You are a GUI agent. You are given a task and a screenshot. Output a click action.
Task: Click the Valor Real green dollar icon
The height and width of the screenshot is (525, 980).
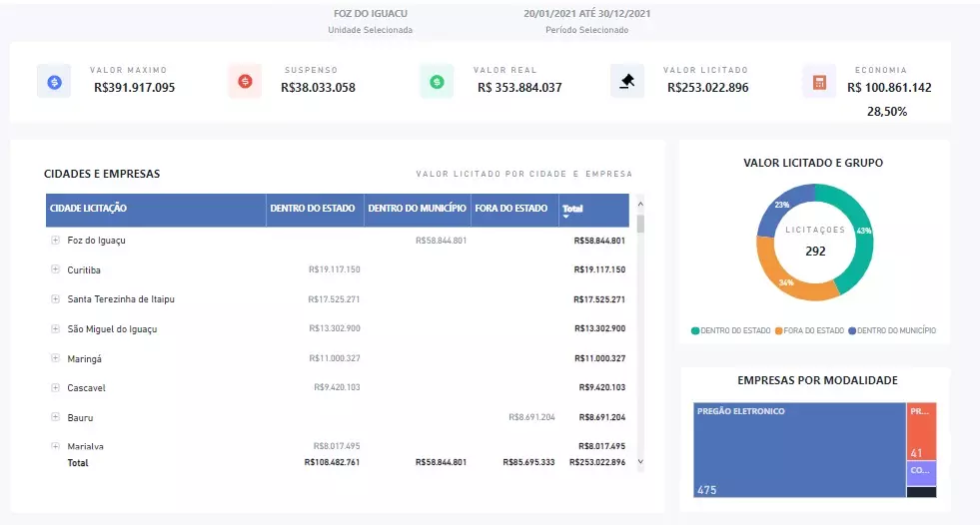point(437,81)
